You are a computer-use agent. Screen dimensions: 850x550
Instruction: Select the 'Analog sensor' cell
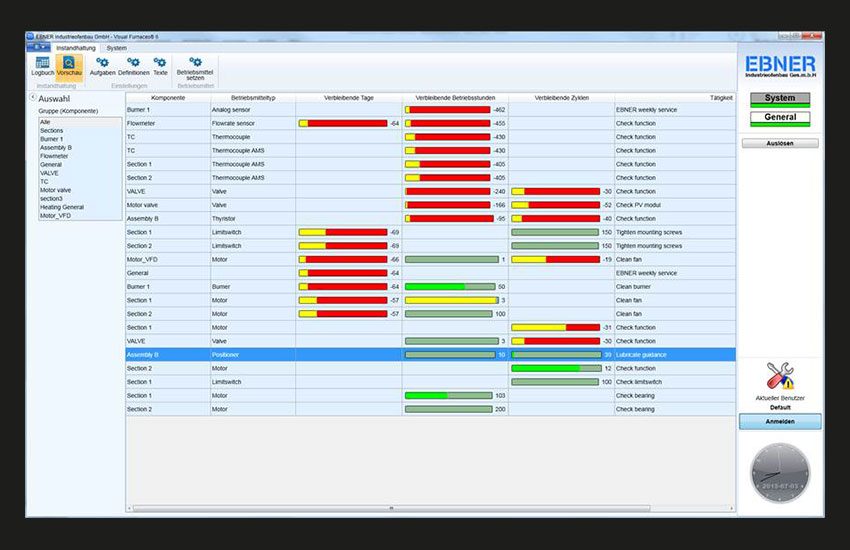[x=253, y=110]
